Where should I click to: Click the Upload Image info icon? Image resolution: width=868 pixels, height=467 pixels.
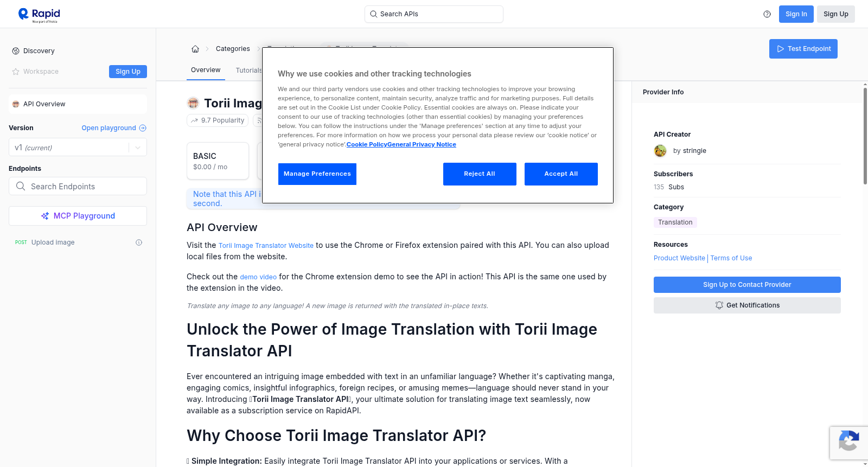[x=139, y=242]
